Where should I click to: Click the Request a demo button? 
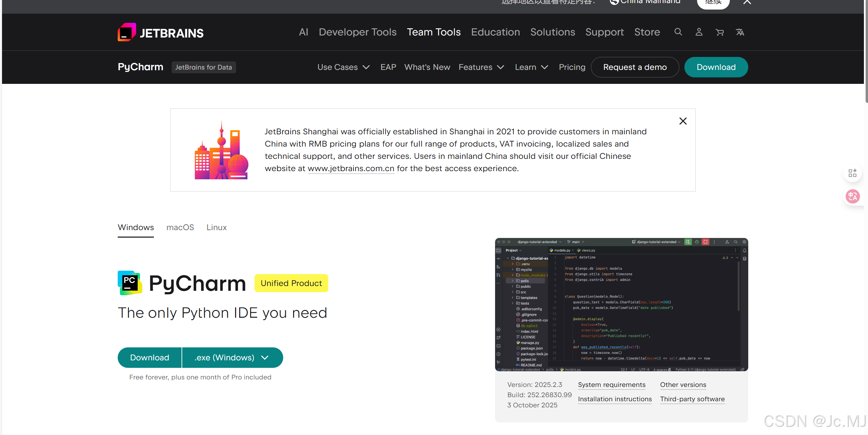[x=635, y=67]
